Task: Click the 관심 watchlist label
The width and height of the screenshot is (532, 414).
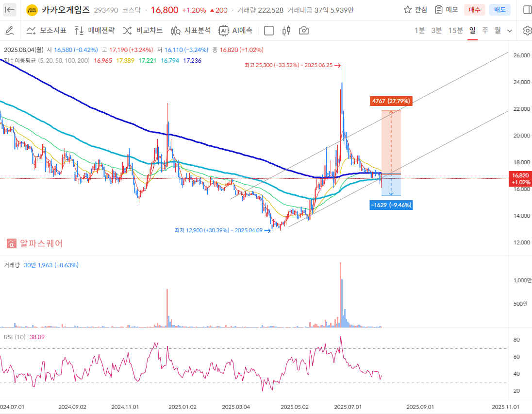Action: [x=421, y=10]
